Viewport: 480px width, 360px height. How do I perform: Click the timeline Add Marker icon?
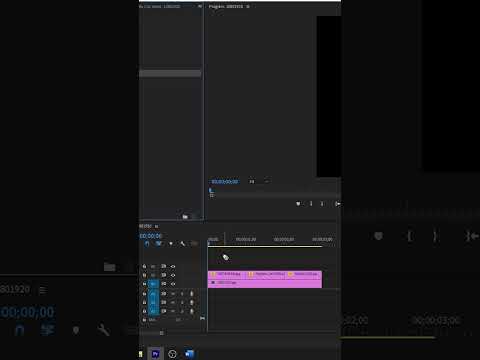(171, 244)
